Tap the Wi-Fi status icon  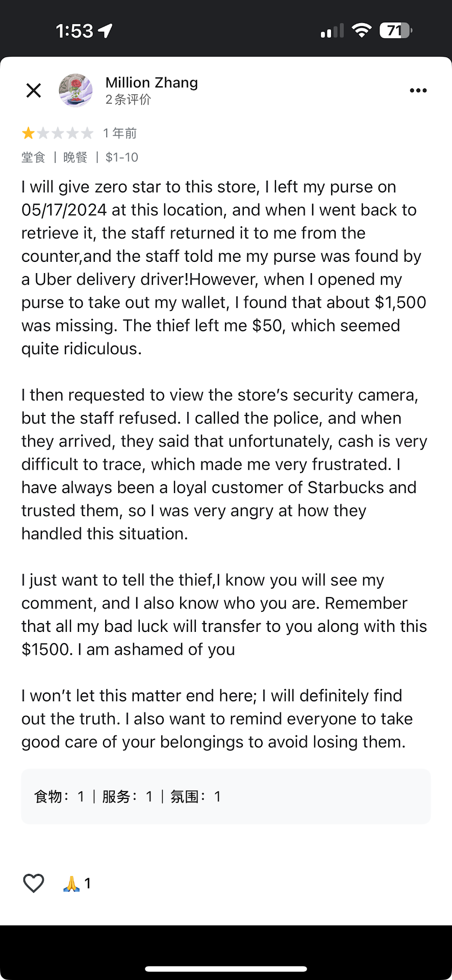point(362,31)
